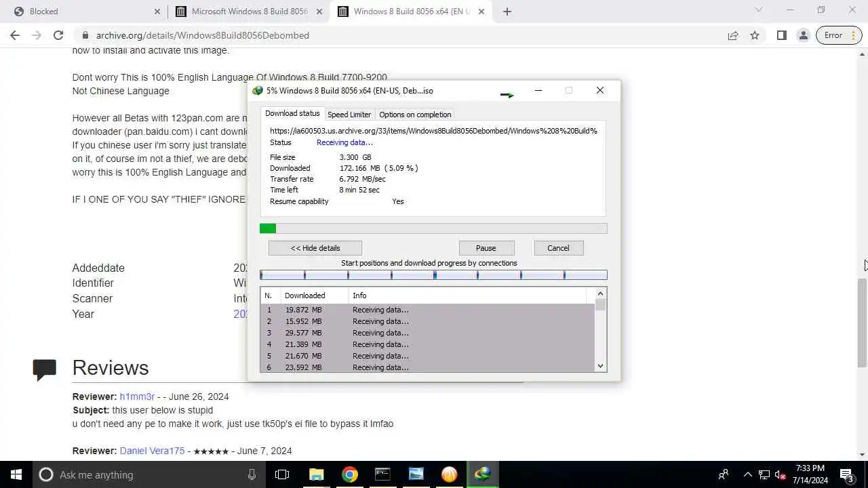The height and width of the screenshot is (488, 868).
Task: Close the Blocked tab
Action: click(x=157, y=12)
